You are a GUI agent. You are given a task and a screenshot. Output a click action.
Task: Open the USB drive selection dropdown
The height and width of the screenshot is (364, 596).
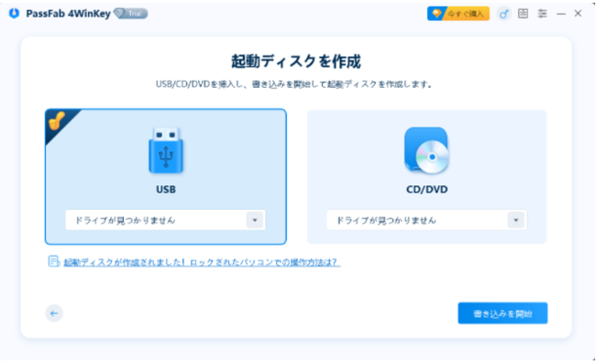click(165, 220)
